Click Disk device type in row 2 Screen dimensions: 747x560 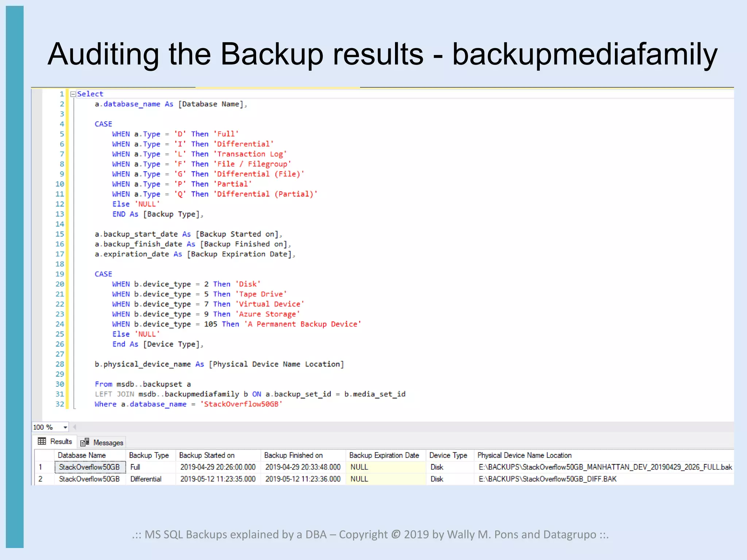pos(450,479)
